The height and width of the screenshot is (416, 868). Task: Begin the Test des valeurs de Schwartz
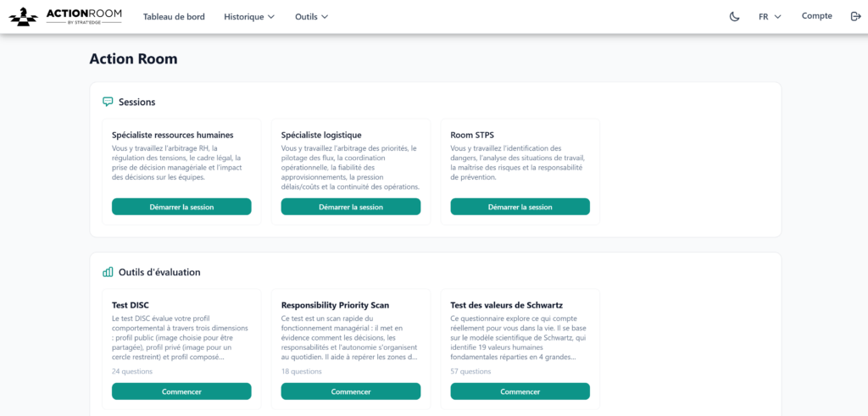click(520, 391)
